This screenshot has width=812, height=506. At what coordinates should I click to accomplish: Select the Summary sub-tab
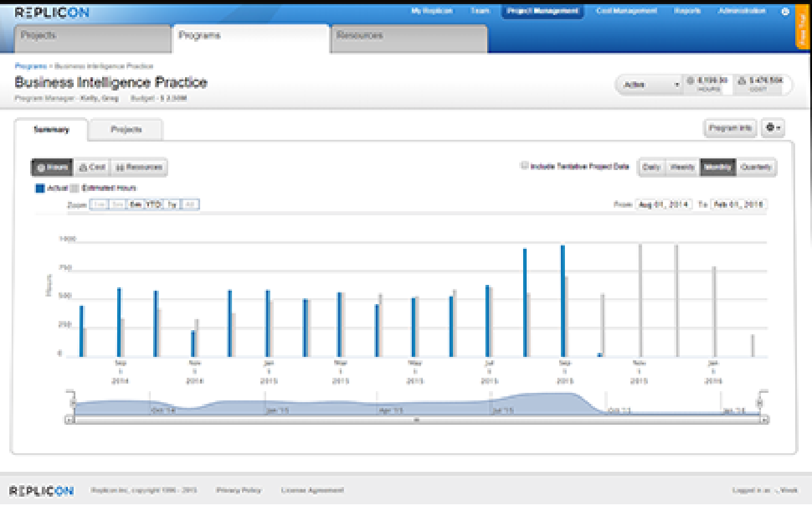pos(51,129)
